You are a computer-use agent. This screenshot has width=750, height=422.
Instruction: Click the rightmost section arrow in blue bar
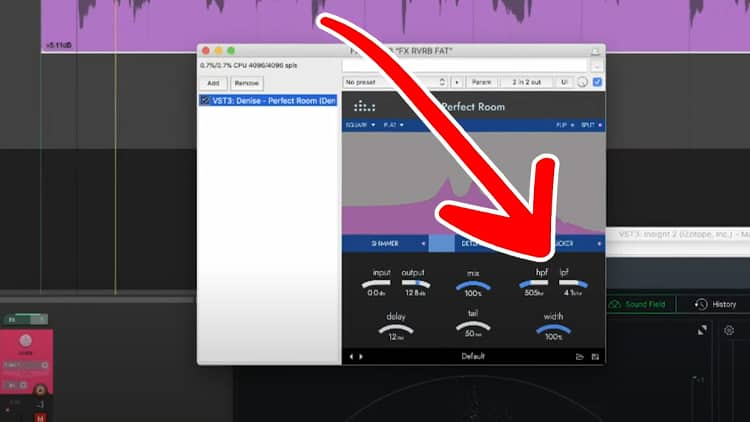(599, 244)
